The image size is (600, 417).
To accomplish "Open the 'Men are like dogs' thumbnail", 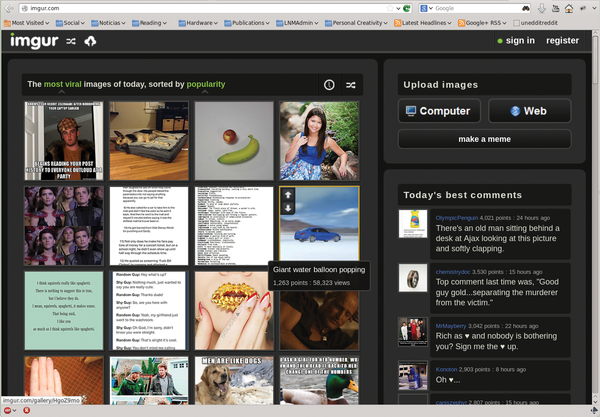I will (x=234, y=380).
